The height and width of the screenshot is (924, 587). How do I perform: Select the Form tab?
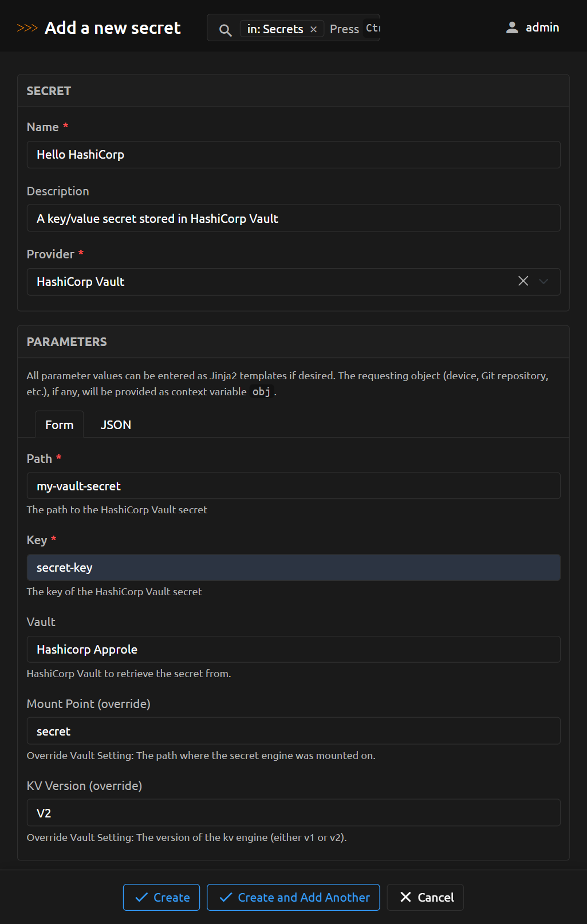tap(60, 425)
